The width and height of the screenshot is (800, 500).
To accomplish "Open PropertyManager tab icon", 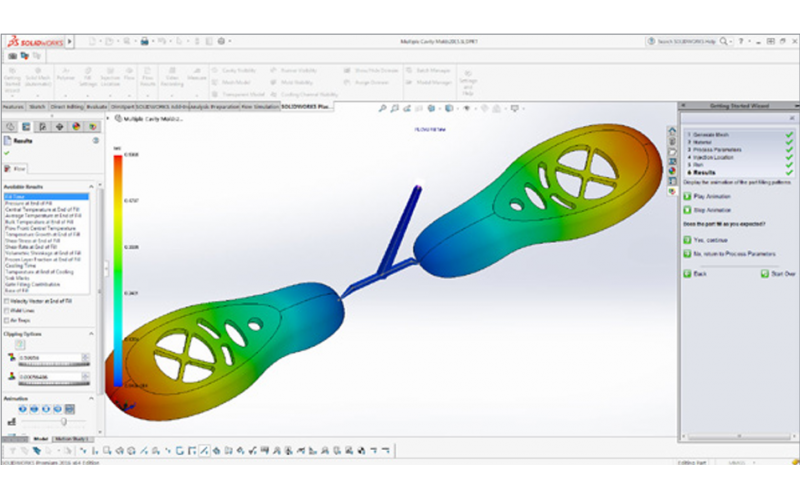I will click(x=26, y=127).
